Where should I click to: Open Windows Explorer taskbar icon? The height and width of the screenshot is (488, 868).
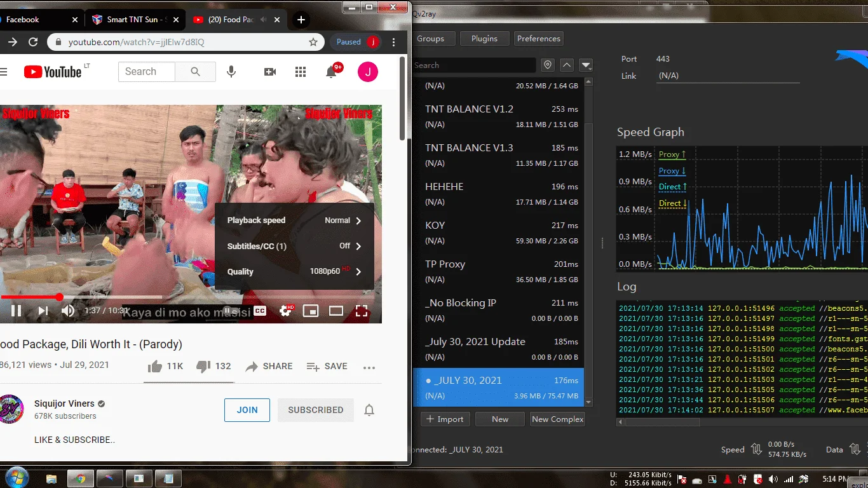coord(51,478)
